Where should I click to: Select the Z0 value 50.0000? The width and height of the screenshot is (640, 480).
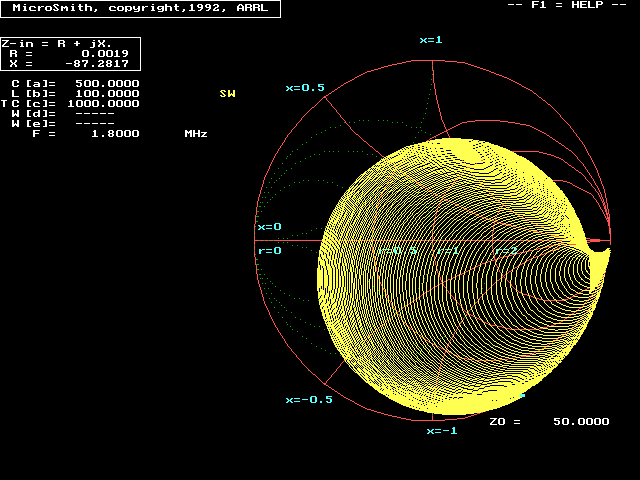click(581, 422)
